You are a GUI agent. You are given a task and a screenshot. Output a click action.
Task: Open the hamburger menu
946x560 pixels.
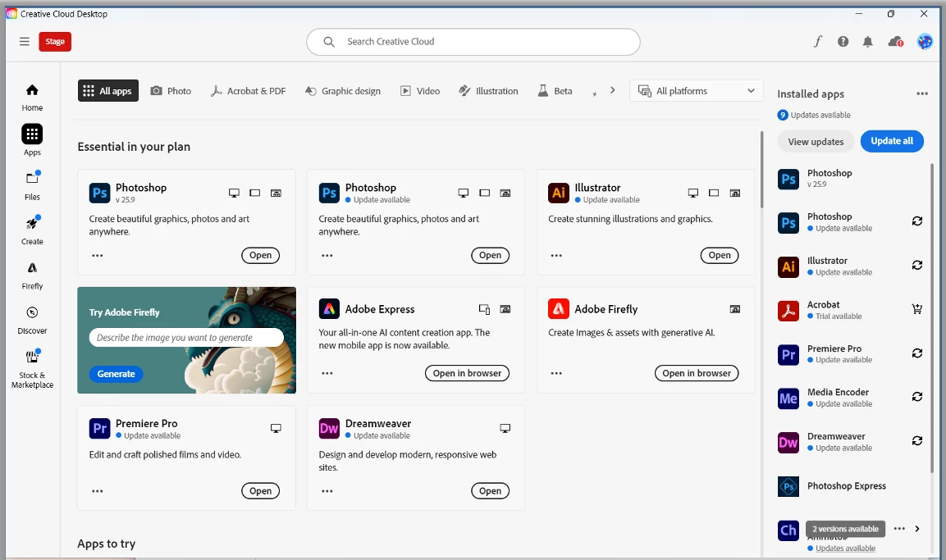pyautogui.click(x=24, y=42)
